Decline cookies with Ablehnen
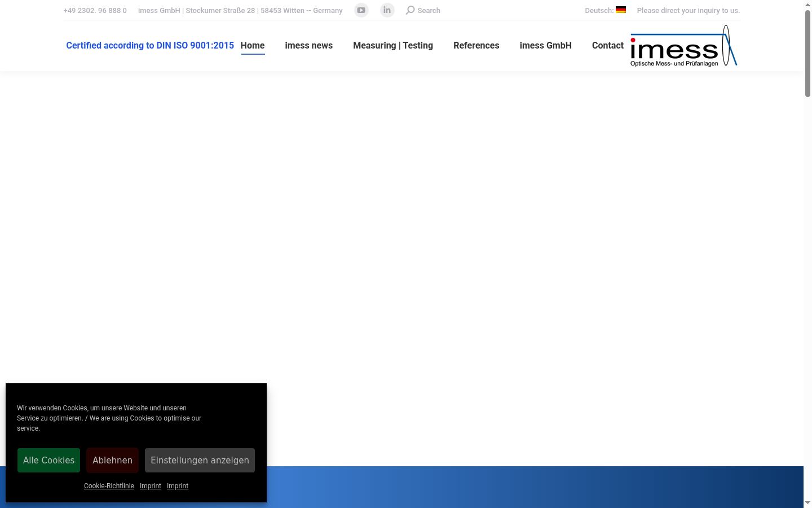Viewport: 812px width, 508px height. [112, 460]
